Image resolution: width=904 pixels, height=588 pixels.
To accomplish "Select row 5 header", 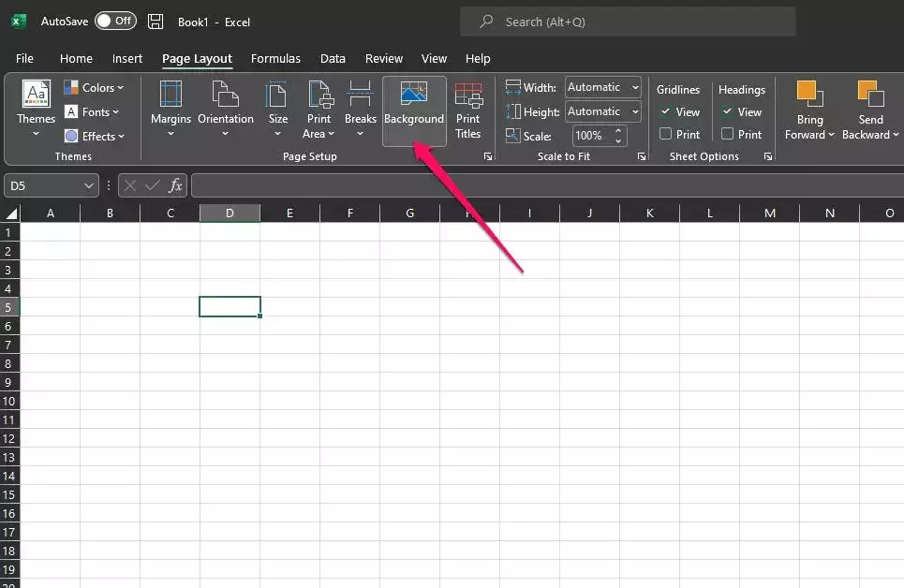I will click(9, 307).
